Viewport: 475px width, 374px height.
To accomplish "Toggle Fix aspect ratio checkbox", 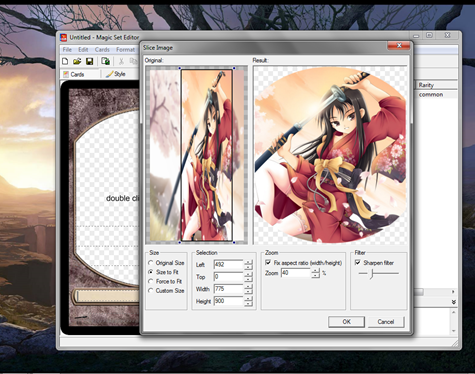I will tap(268, 263).
